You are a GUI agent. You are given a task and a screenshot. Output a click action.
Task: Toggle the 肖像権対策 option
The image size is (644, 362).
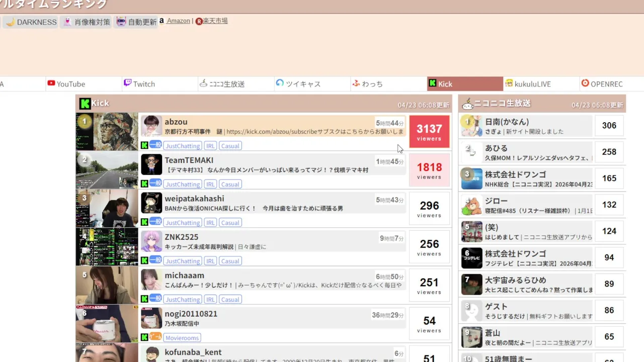coord(86,22)
